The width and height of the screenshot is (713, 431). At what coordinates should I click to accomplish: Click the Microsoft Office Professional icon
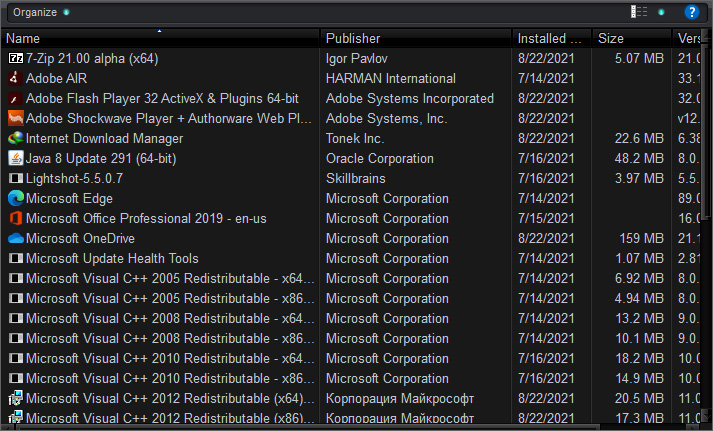click(x=16, y=218)
